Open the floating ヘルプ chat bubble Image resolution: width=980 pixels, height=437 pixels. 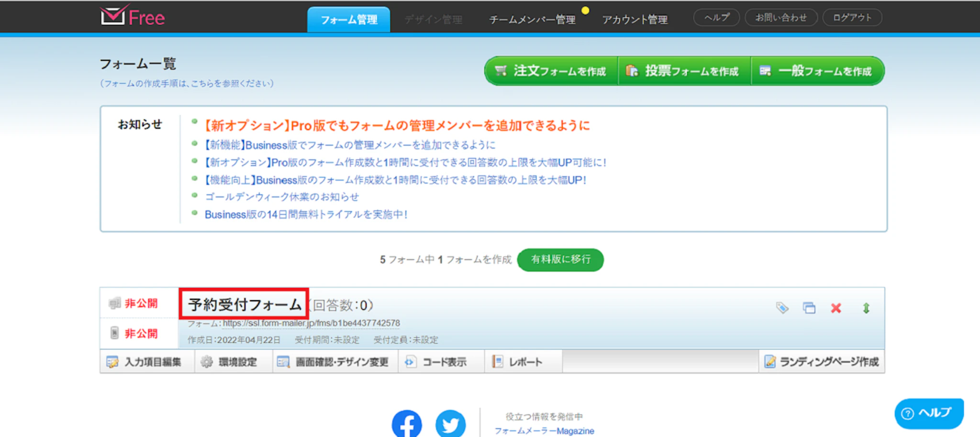(x=928, y=413)
